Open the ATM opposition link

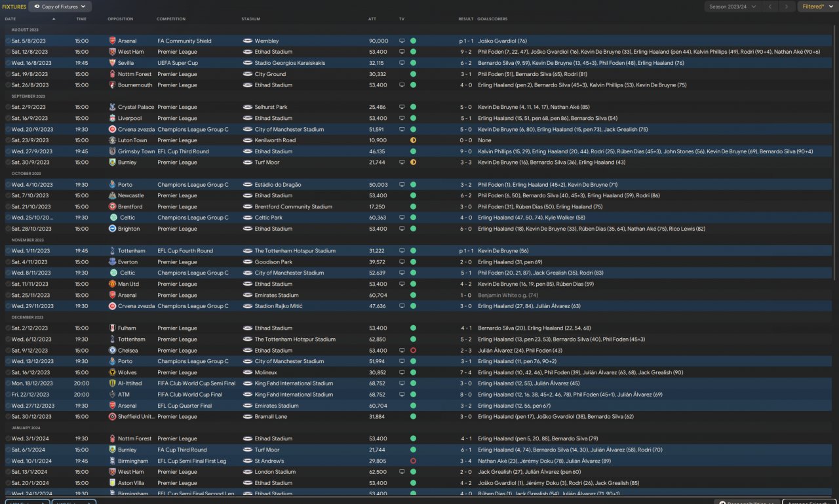point(124,395)
